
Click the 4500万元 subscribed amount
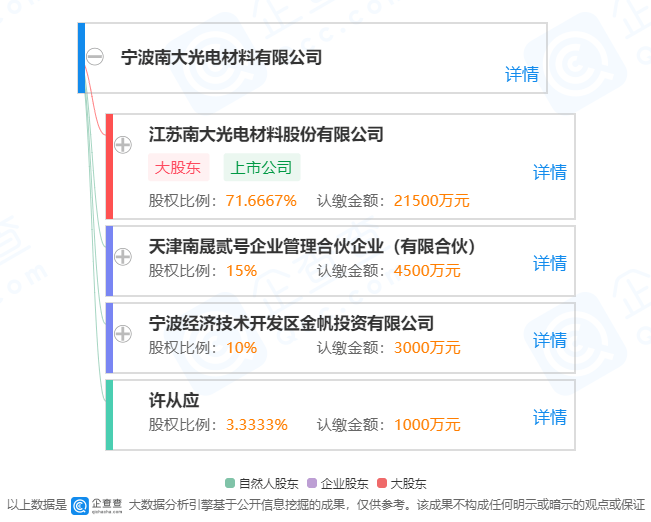click(x=427, y=271)
